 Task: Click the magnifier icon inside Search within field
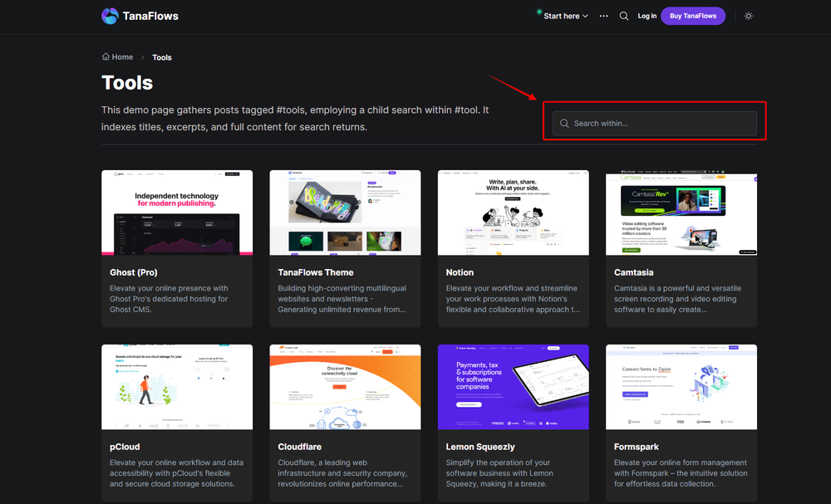click(x=564, y=122)
